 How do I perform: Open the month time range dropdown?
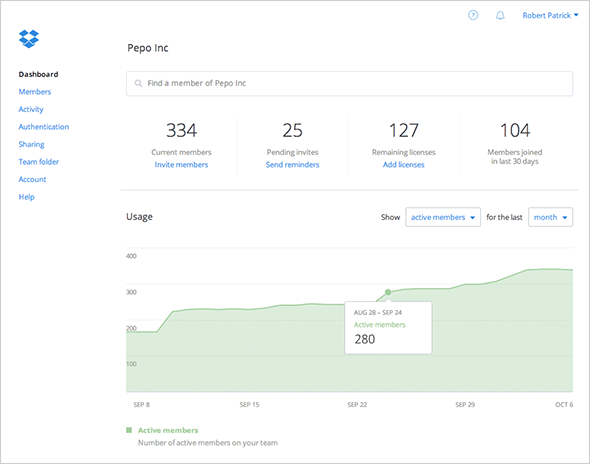(550, 217)
